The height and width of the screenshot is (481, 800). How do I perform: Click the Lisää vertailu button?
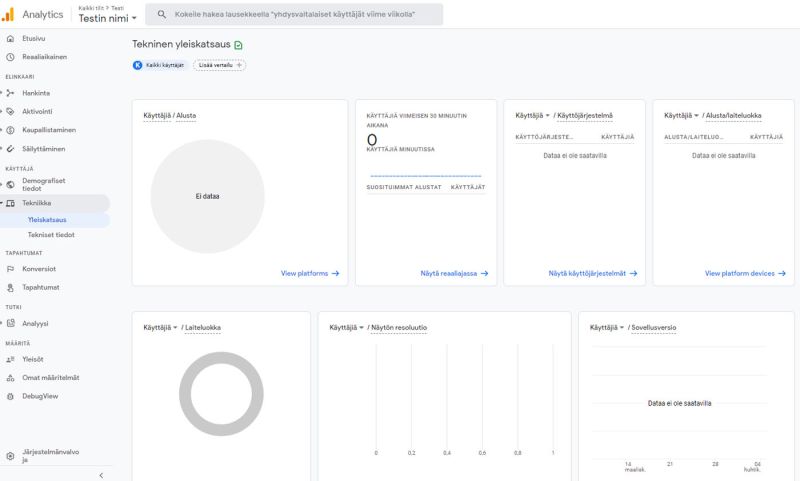[x=219, y=65]
